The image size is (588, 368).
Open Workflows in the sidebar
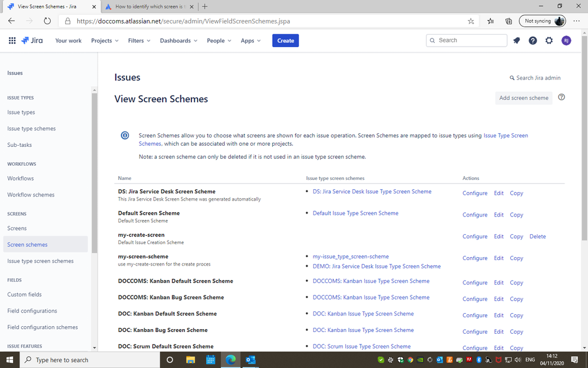20,178
